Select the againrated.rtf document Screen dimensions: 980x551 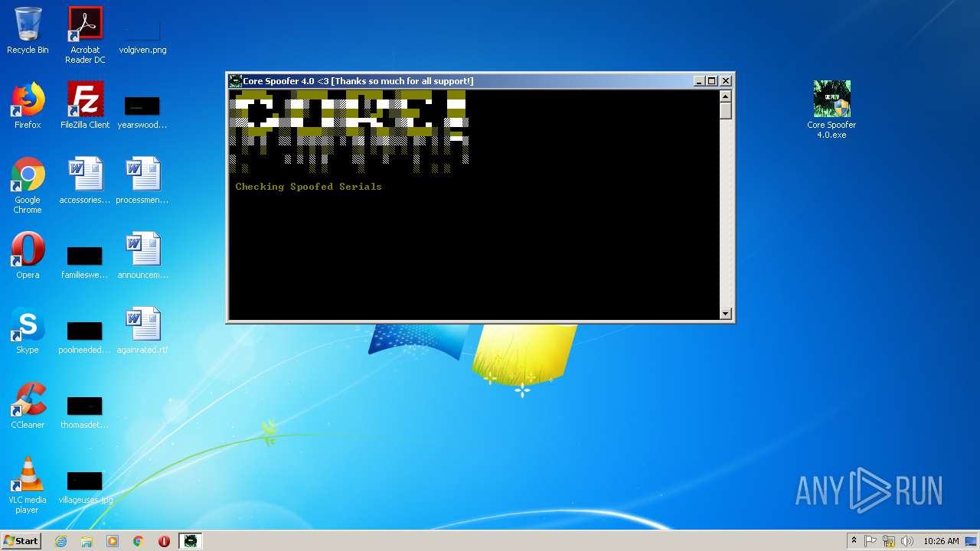pos(142,331)
